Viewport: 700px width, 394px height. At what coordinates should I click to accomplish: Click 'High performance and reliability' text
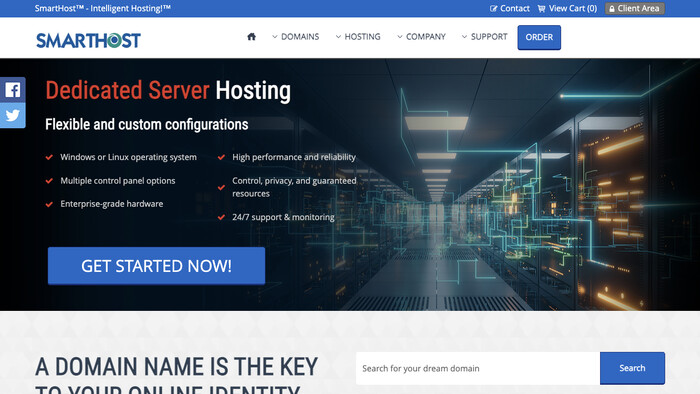tap(294, 157)
